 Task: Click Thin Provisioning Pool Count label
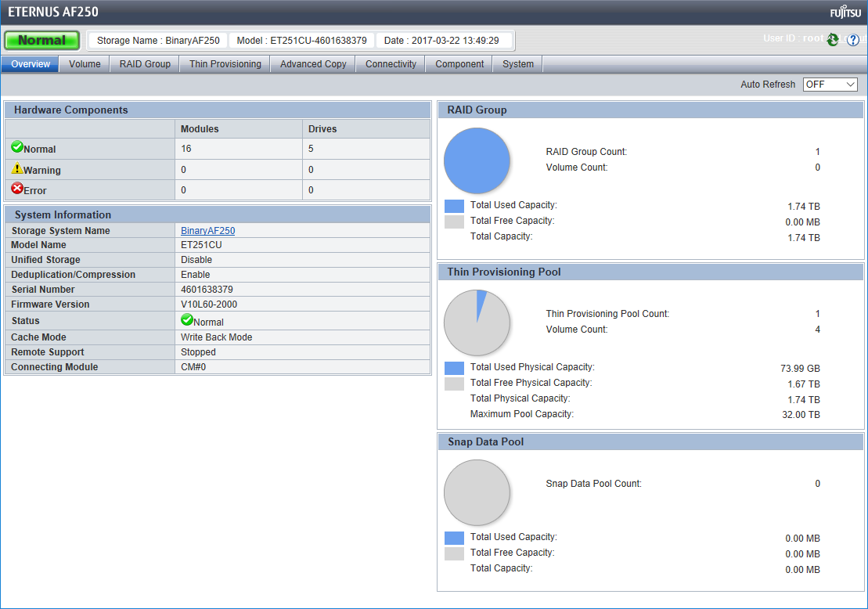607,314
